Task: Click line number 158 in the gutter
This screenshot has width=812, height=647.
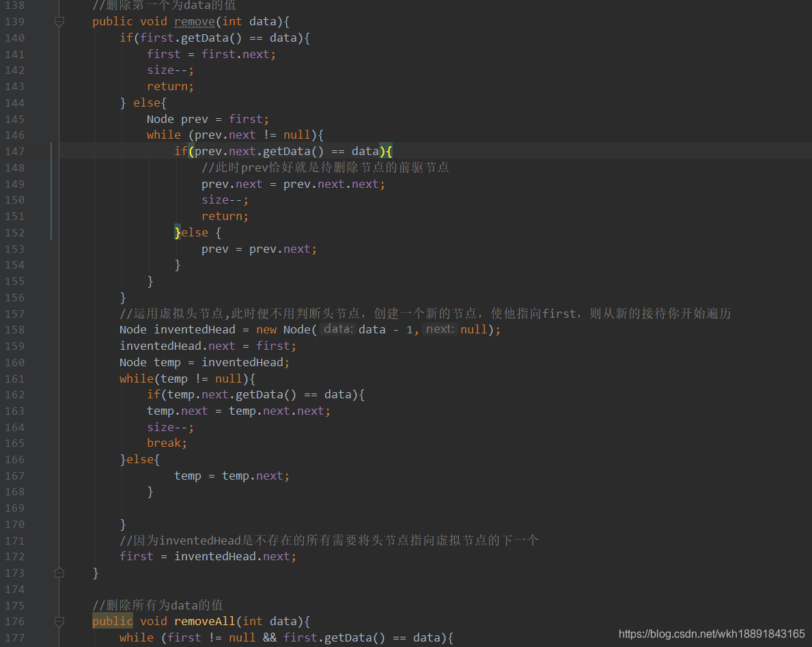Action: 14,330
